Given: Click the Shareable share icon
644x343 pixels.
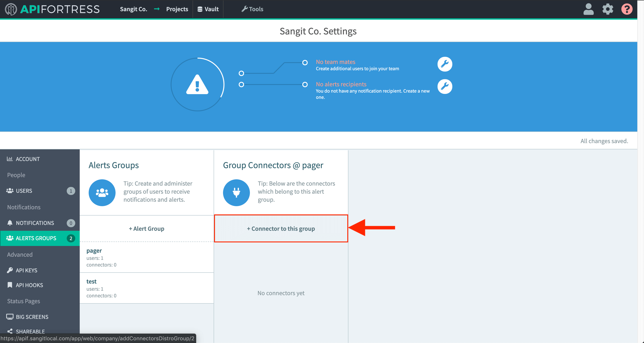Looking at the screenshot, I should [10, 331].
